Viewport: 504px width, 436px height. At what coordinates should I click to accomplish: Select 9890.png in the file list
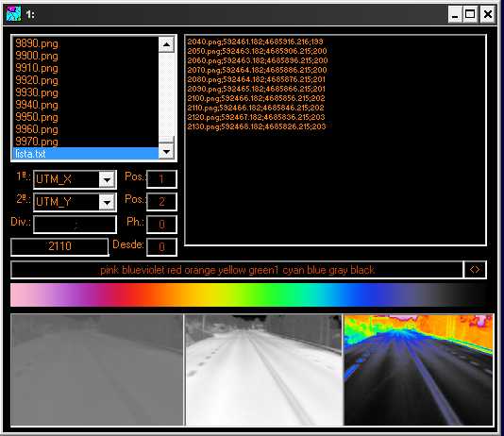click(86, 43)
